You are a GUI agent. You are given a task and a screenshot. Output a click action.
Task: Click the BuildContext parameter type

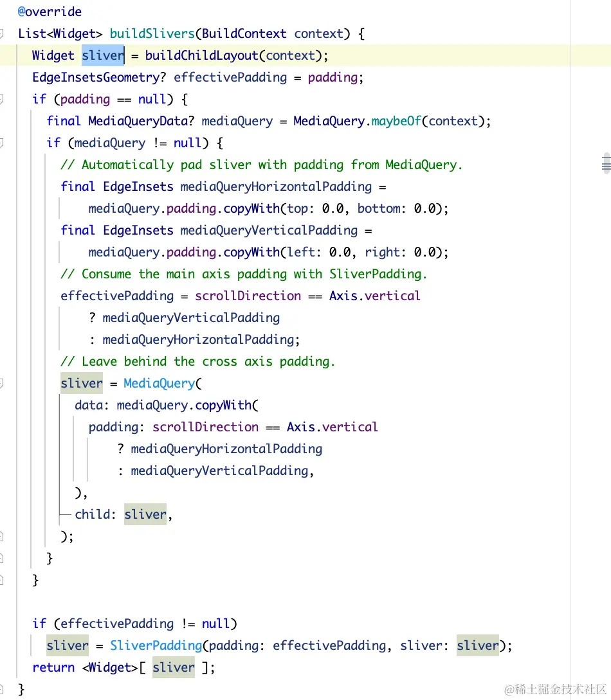point(244,33)
